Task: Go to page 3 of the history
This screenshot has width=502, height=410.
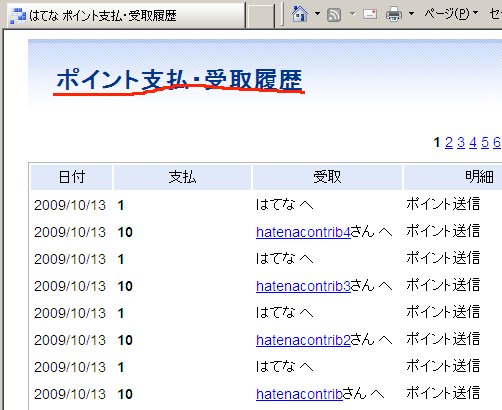Action: pyautogui.click(x=461, y=143)
